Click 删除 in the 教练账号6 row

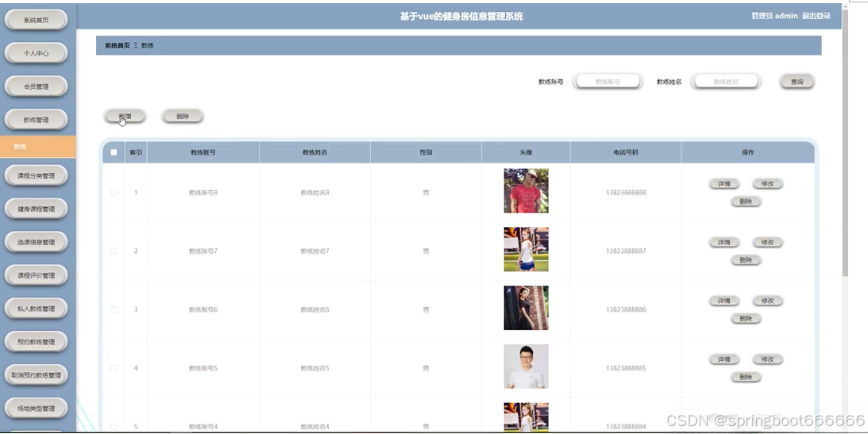tap(746, 318)
